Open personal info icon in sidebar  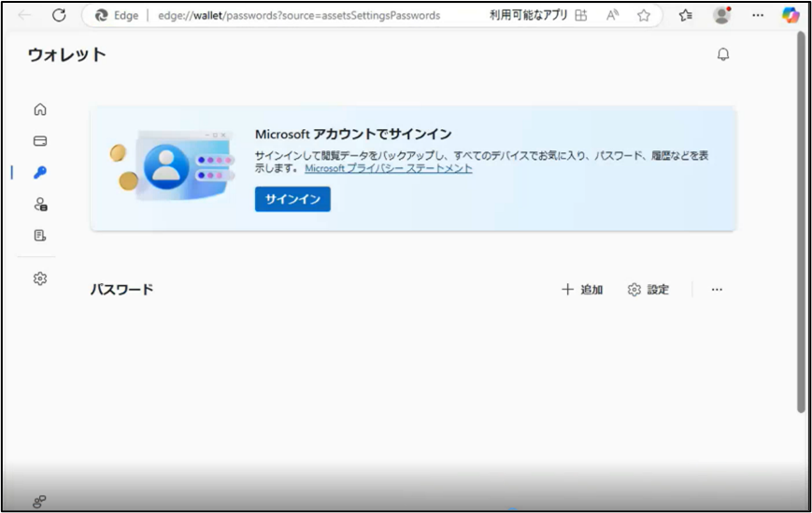pyautogui.click(x=40, y=204)
